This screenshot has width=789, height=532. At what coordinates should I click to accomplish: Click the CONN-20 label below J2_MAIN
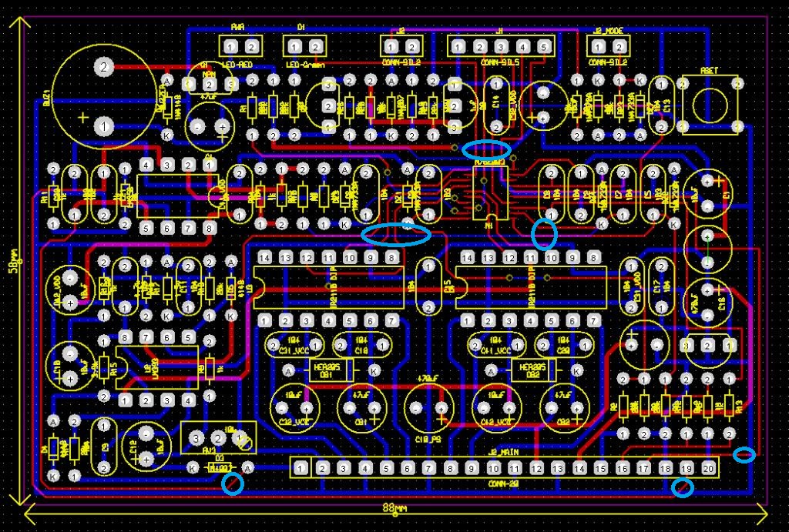click(x=504, y=484)
